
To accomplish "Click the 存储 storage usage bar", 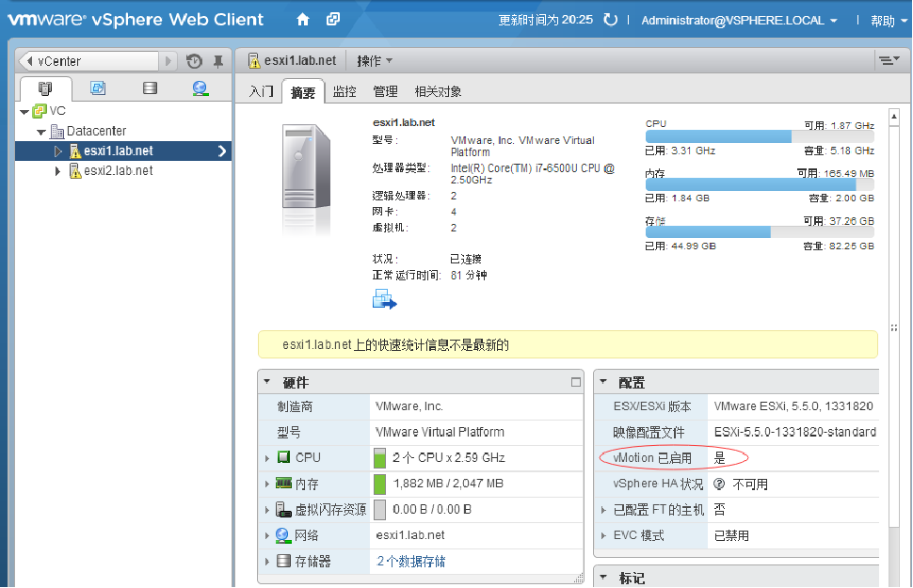I will click(x=760, y=232).
